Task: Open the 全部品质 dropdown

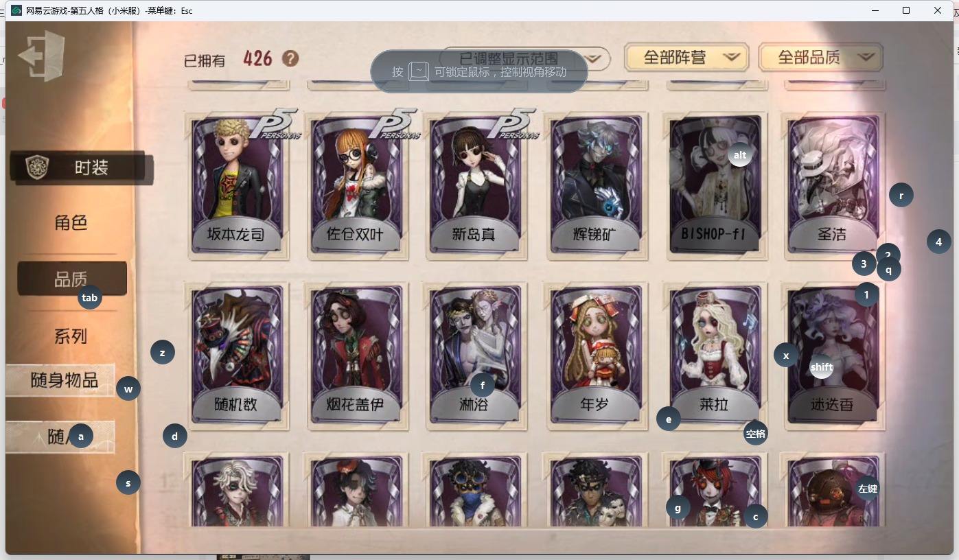Action: [x=820, y=58]
